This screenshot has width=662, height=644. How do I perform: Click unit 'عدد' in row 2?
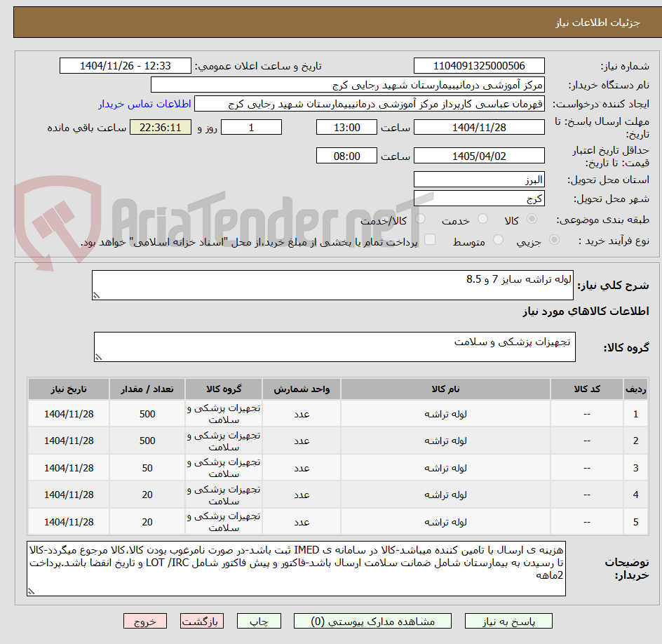click(x=302, y=441)
